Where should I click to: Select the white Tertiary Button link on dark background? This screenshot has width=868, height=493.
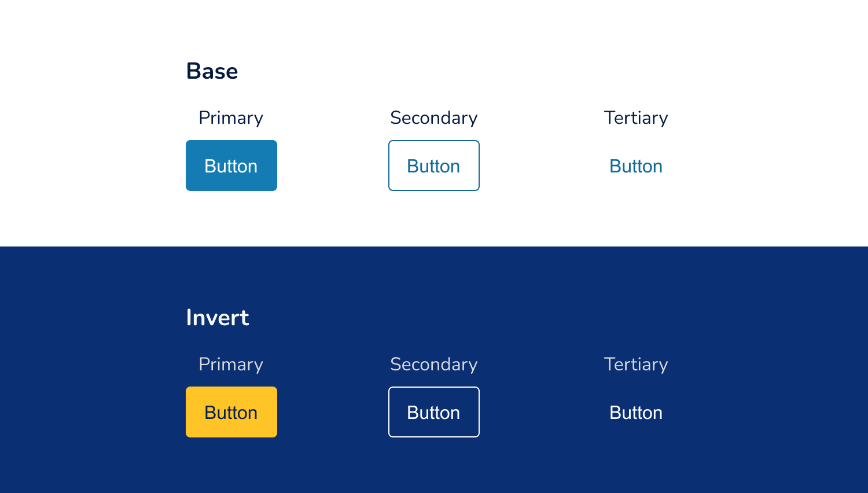click(x=635, y=413)
